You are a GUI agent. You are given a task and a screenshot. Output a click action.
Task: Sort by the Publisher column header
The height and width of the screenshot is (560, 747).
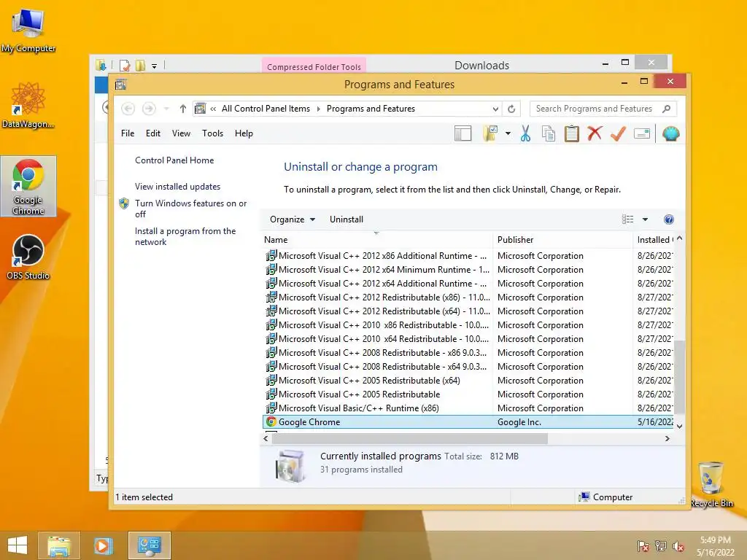pyautogui.click(x=562, y=240)
